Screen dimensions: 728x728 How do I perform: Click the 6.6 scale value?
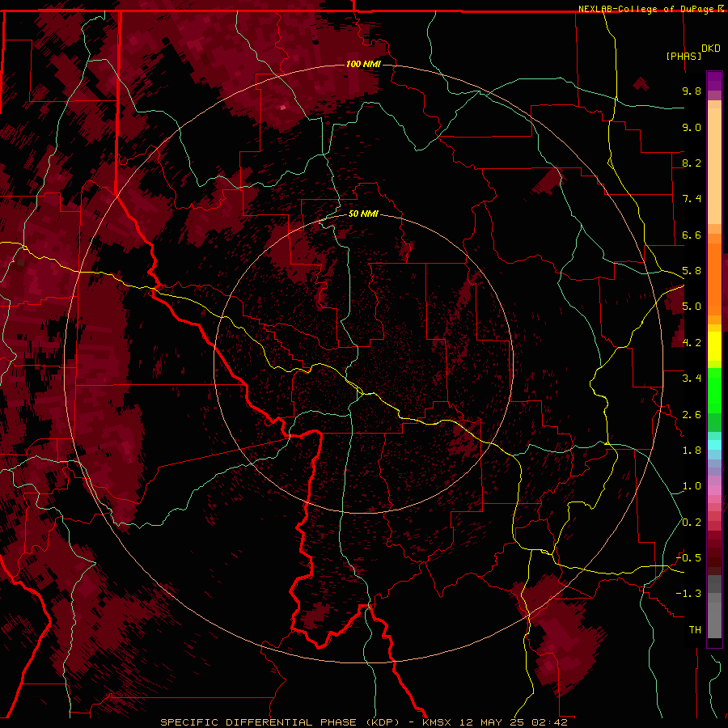point(692,235)
